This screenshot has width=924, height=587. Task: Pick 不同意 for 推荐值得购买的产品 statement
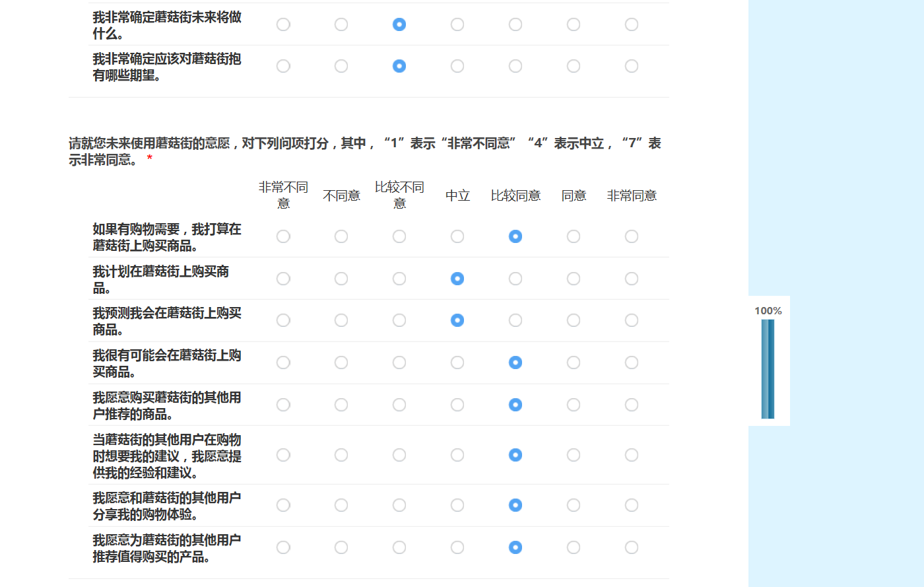click(341, 547)
